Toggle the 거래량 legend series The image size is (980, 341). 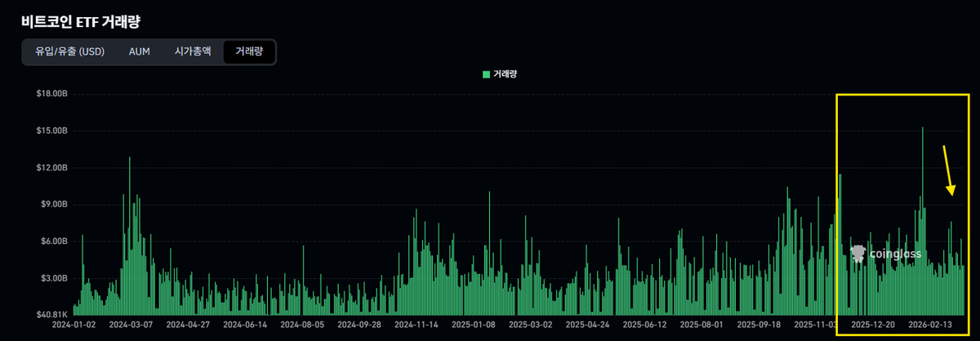point(500,74)
